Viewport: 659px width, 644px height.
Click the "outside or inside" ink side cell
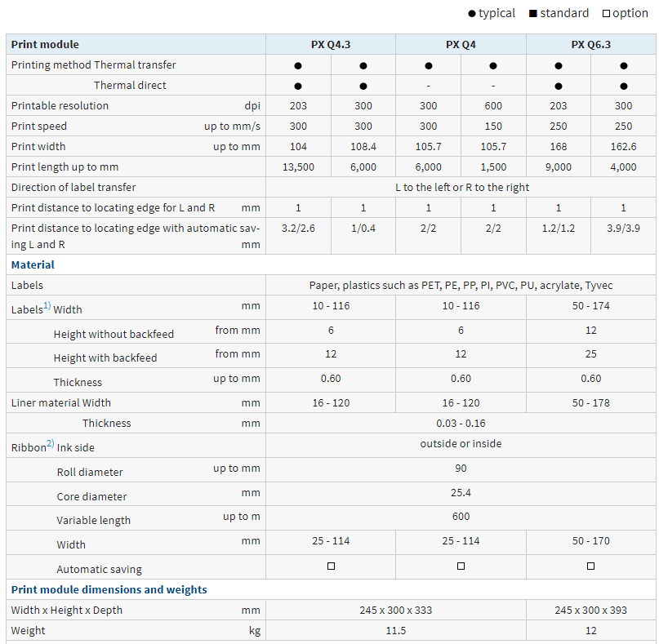point(461,444)
